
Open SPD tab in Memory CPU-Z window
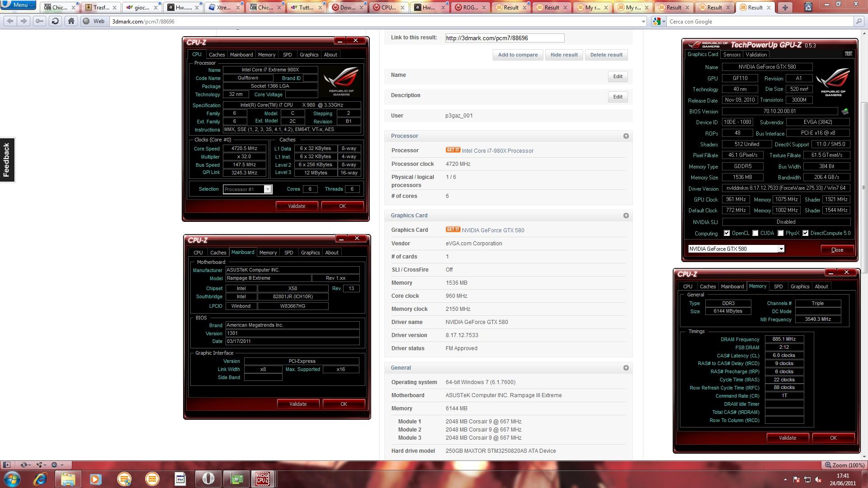click(778, 286)
